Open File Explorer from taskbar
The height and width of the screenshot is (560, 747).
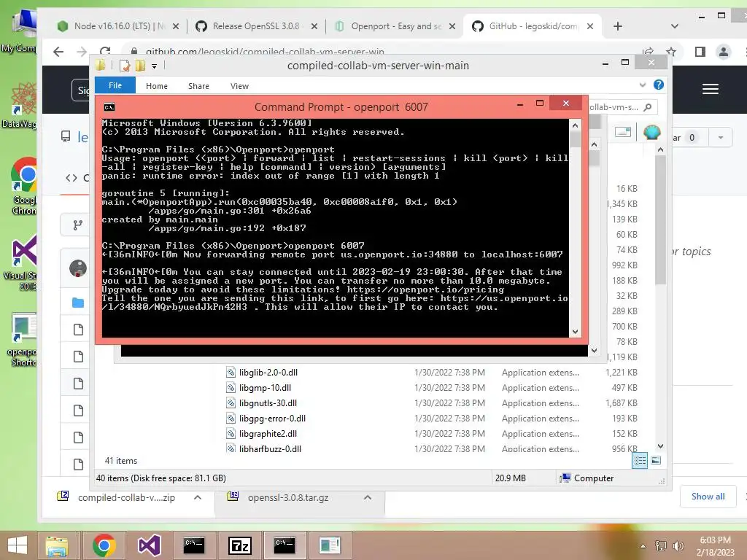pos(57,545)
